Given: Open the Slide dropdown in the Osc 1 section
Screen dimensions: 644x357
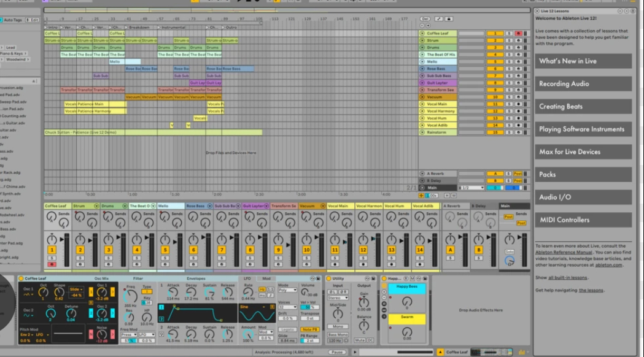Looking at the screenshot, I should [76, 290].
